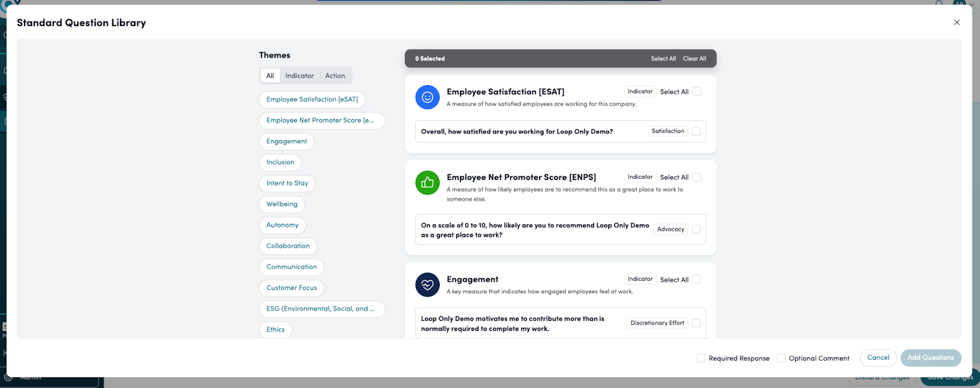Image resolution: width=980 pixels, height=388 pixels.
Task: Choose the Customer Focus theme chip
Action: [292, 288]
